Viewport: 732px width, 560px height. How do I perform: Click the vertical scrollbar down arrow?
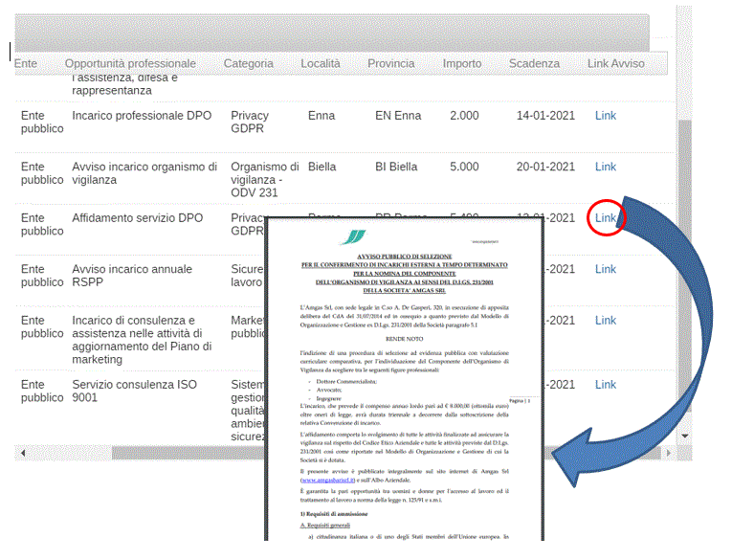pos(684,435)
